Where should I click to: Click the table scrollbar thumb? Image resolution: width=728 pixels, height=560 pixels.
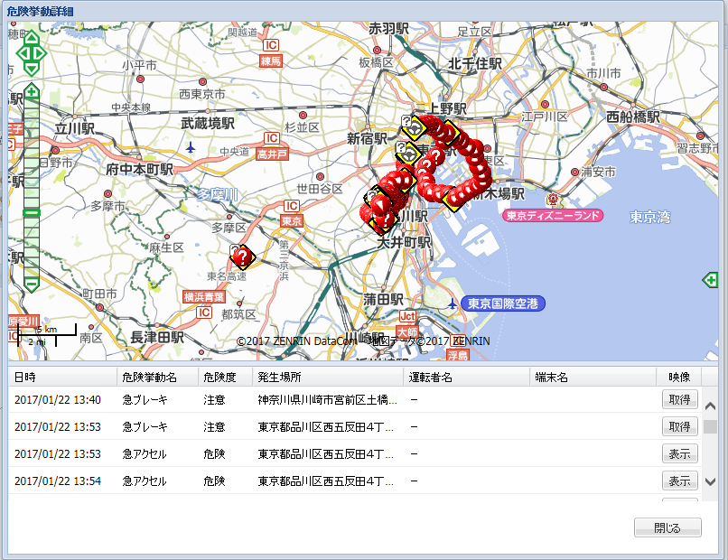pos(710,426)
